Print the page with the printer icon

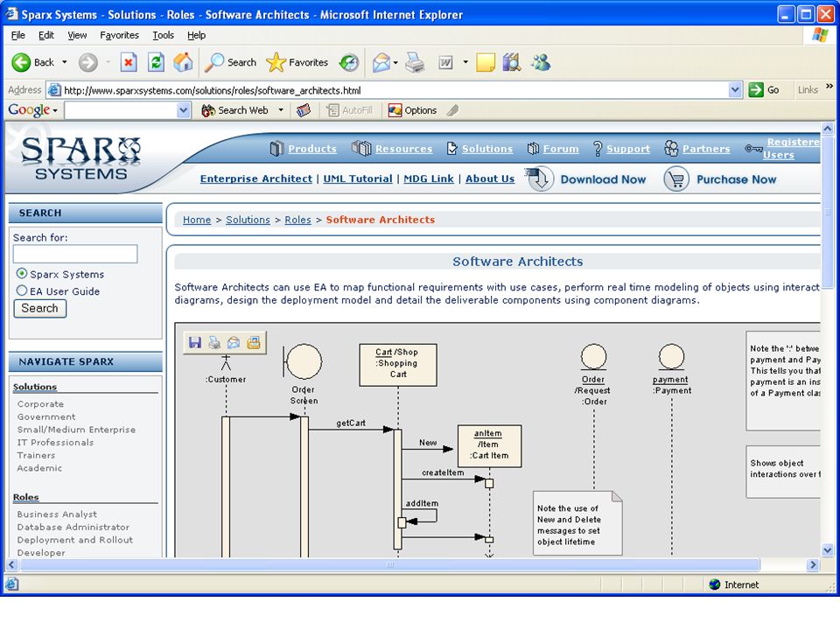point(415,63)
